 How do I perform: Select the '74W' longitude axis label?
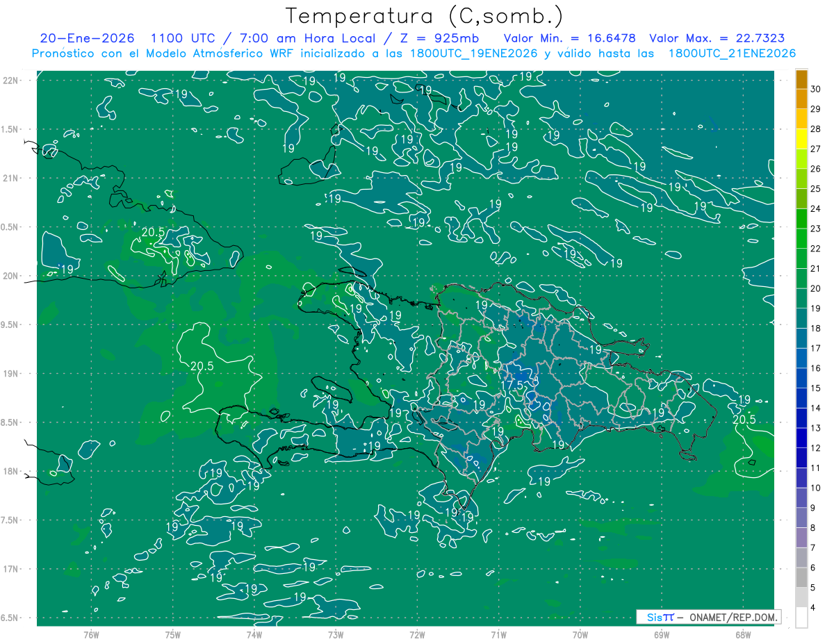[x=254, y=635]
